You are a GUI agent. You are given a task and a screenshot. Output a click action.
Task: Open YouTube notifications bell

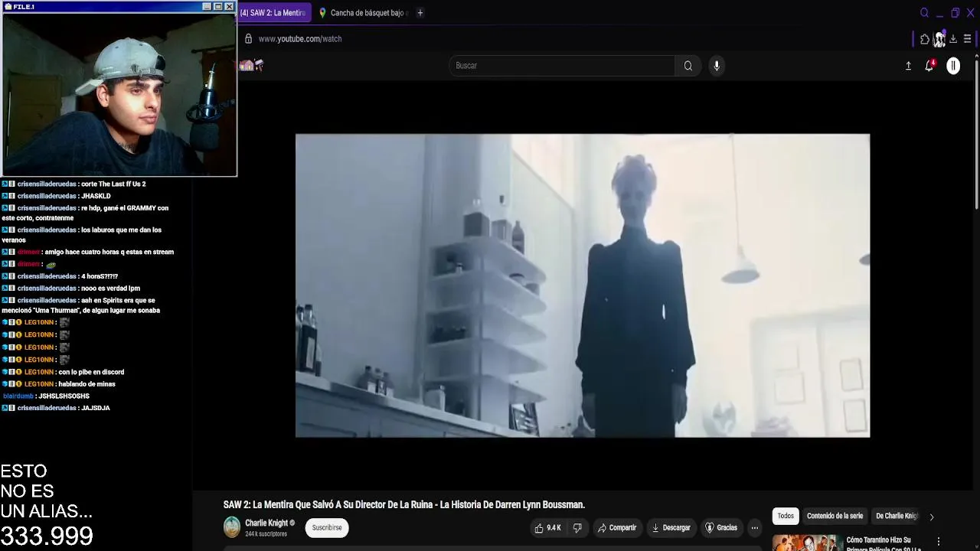point(929,66)
